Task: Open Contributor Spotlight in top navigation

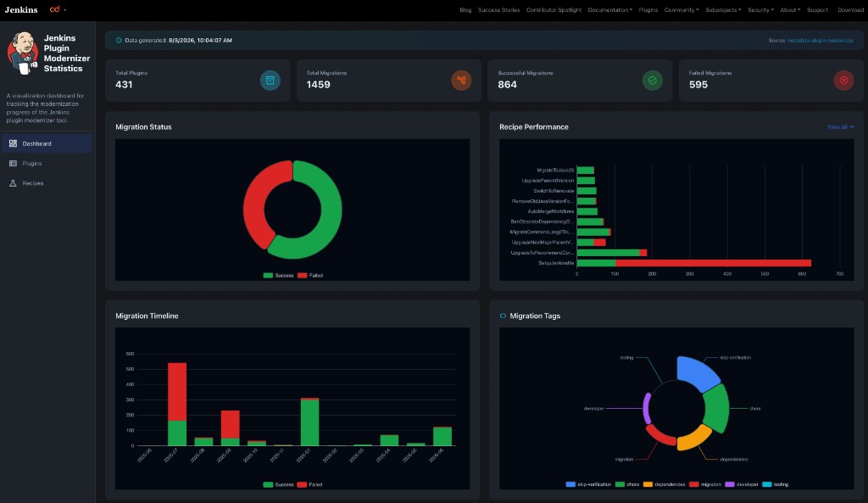Action: click(554, 10)
